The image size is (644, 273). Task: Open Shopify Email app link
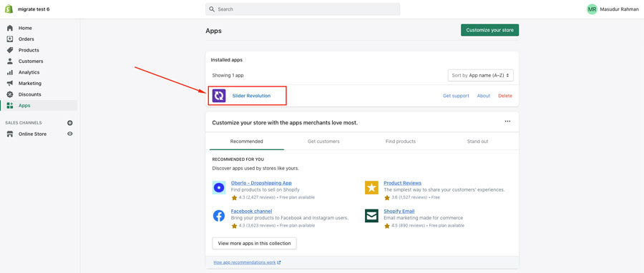coord(399,211)
